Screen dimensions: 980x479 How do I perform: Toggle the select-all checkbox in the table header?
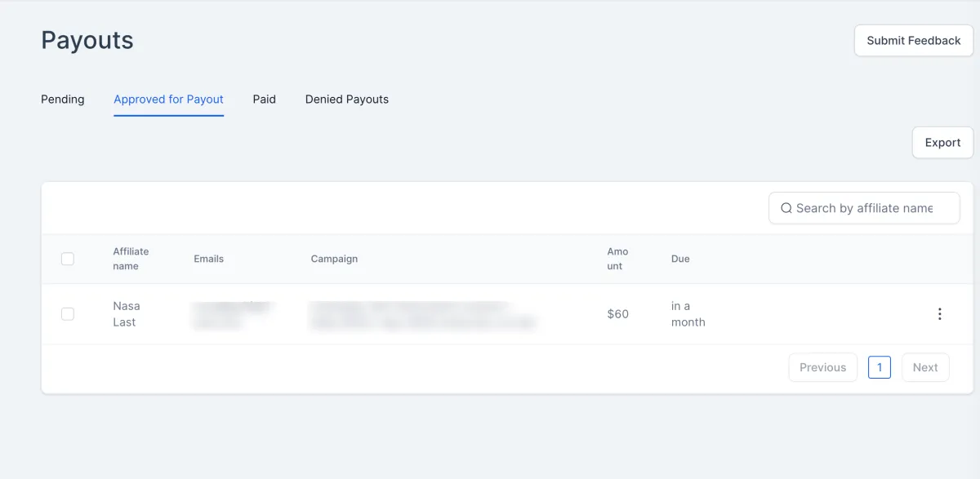[68, 259]
